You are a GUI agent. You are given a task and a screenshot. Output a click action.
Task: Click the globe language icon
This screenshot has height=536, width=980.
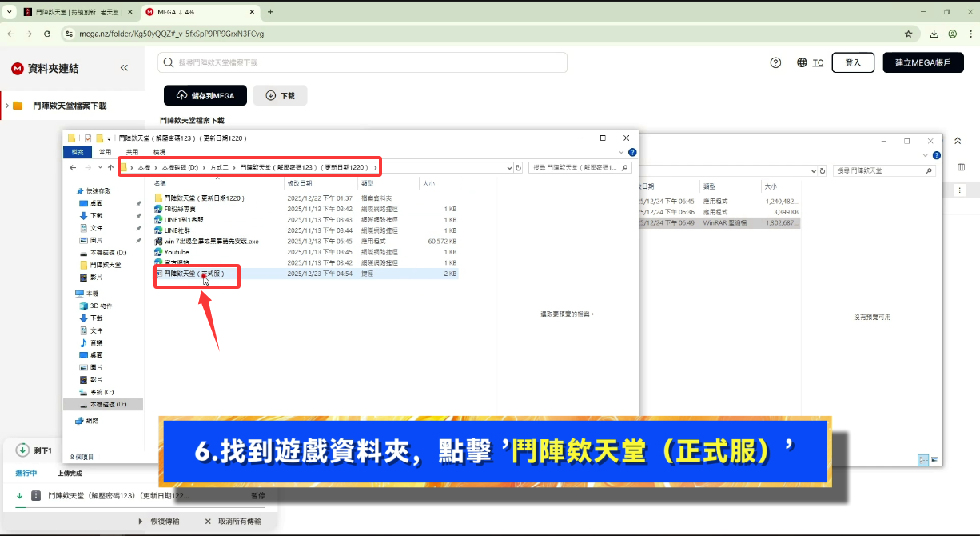point(802,63)
